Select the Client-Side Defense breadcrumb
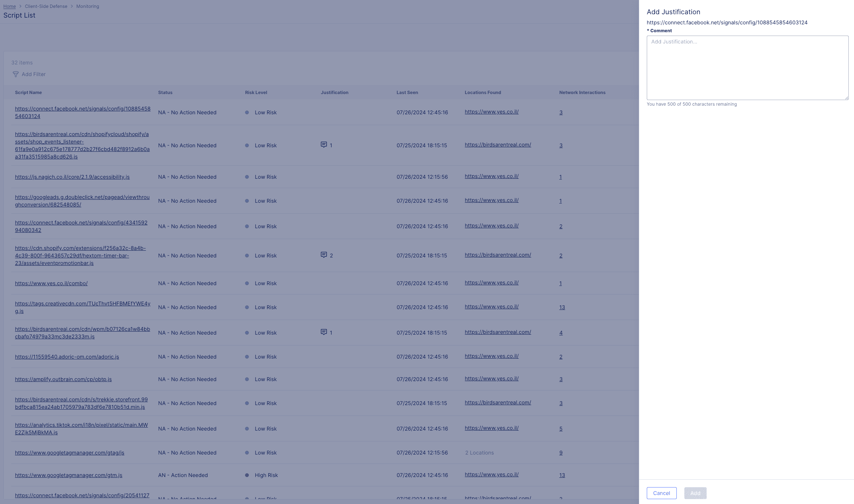The width and height of the screenshot is (854, 504). point(46,6)
